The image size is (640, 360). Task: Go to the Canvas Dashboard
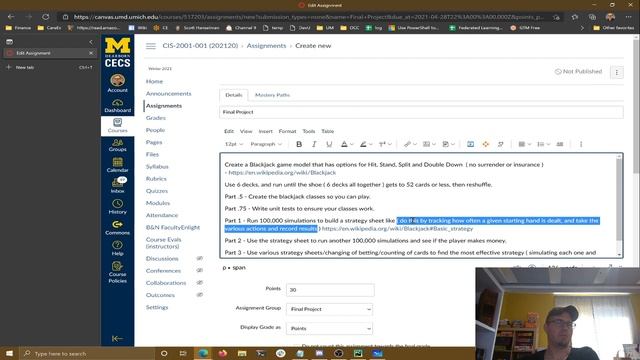(118, 106)
